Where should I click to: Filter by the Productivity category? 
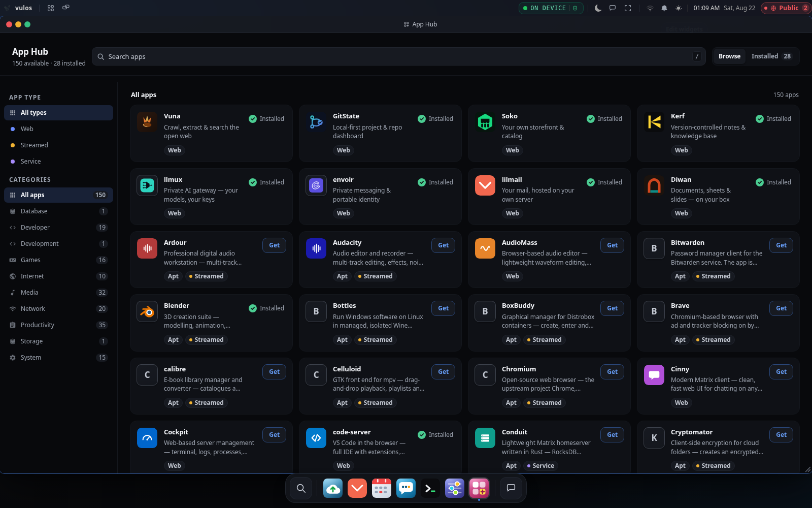[x=58, y=325]
